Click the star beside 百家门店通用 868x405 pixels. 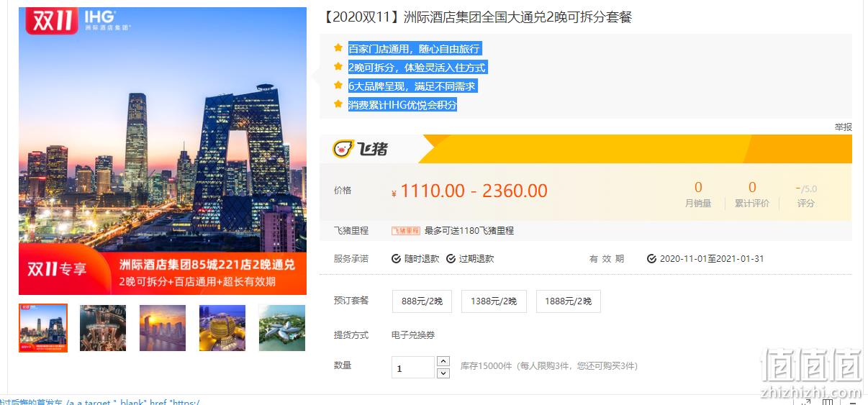338,48
